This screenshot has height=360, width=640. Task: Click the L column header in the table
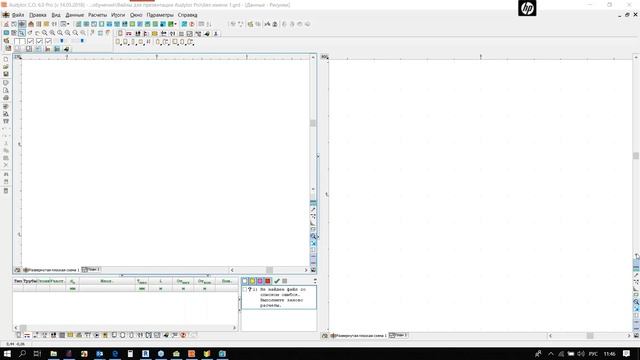click(x=160, y=281)
